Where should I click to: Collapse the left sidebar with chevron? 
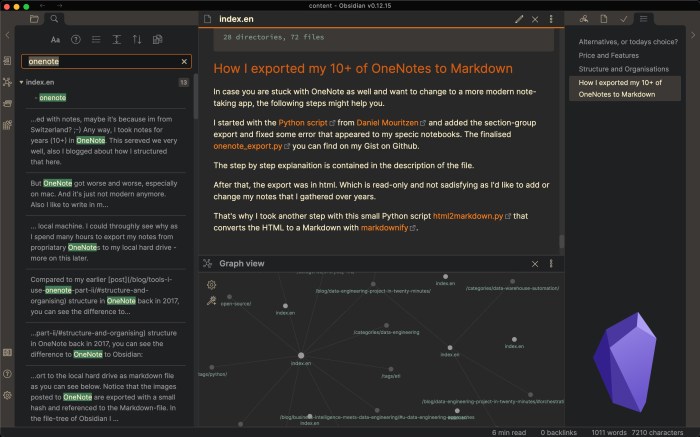7,35
